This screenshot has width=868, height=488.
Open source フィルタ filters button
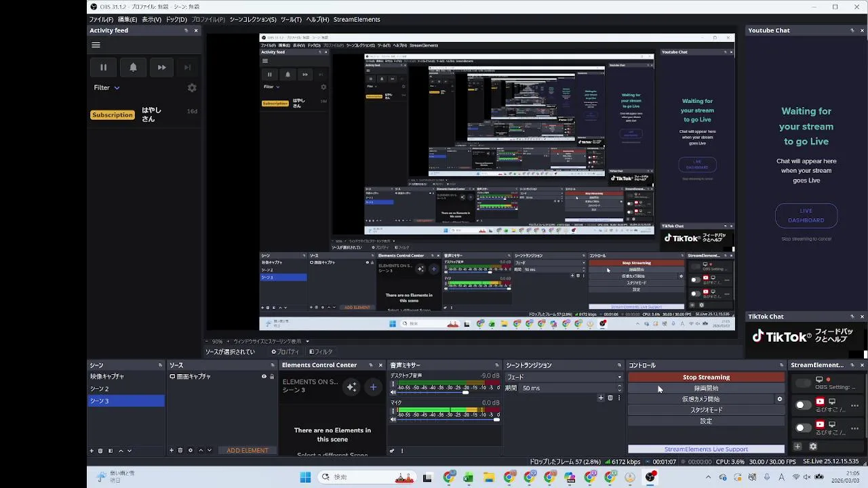click(321, 352)
